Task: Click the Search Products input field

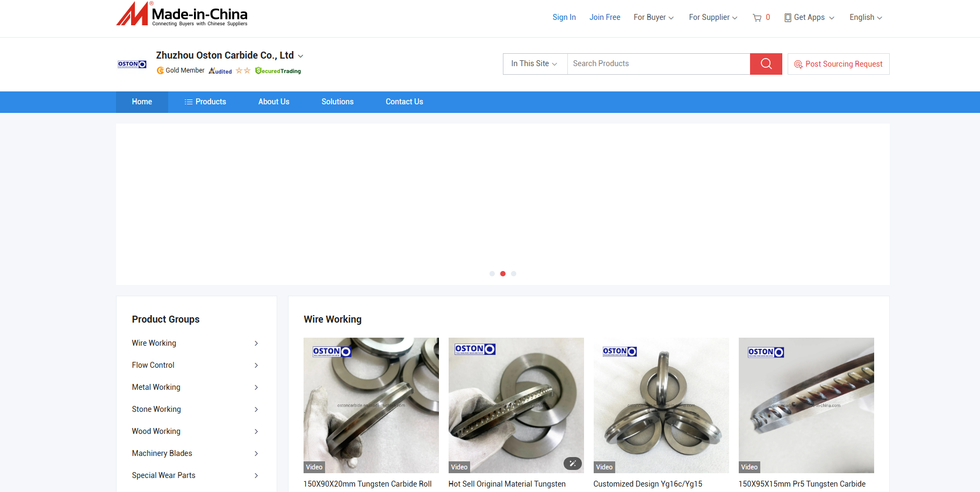Action: [658, 64]
